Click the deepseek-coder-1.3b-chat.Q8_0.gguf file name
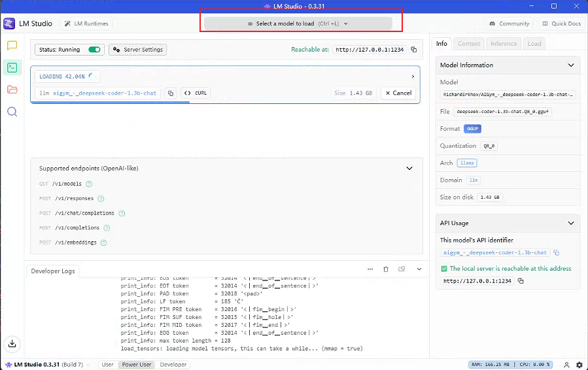Image resolution: width=588 pixels, height=370 pixels. (x=502, y=112)
